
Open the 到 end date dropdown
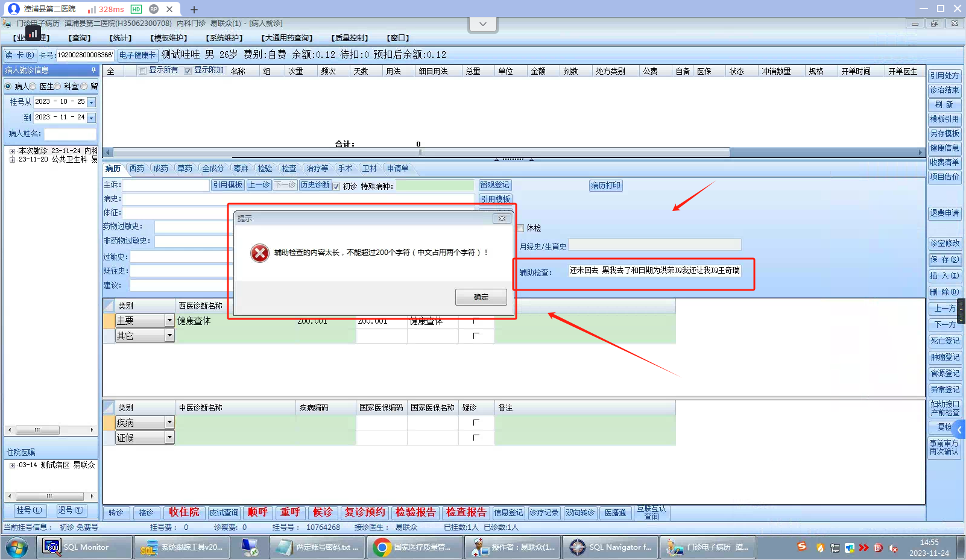[x=92, y=118]
